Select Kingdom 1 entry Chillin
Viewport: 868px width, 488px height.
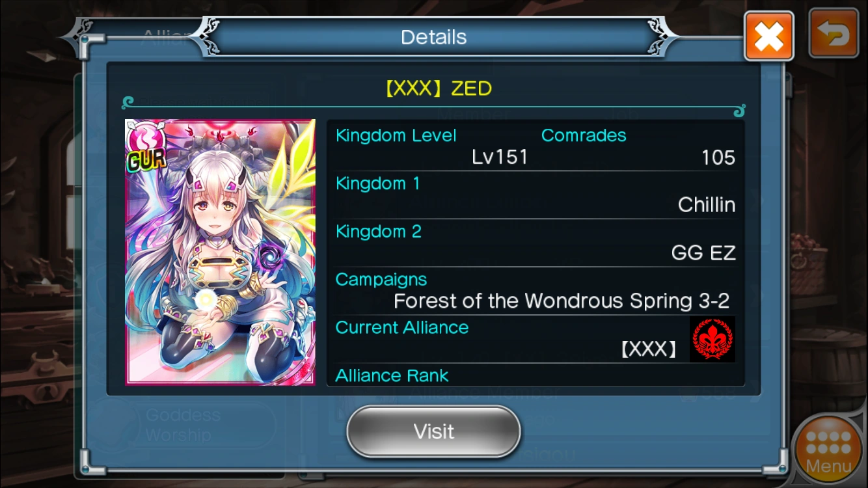coord(707,205)
